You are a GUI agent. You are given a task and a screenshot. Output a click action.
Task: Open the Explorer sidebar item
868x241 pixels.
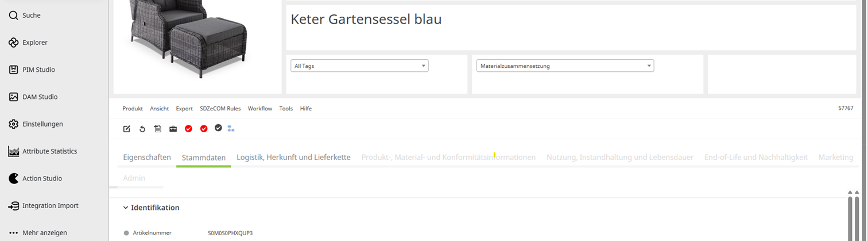point(28,43)
